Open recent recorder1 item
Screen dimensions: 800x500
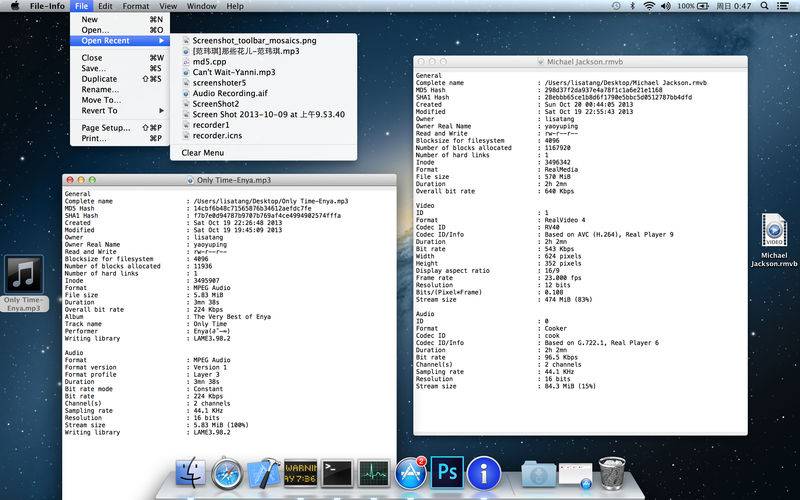point(263,125)
